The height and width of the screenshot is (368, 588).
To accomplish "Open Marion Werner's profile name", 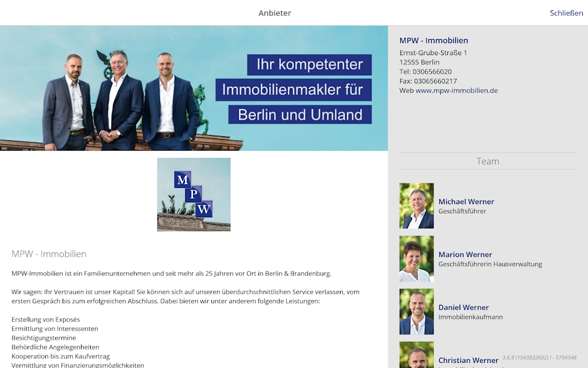I will [465, 255].
